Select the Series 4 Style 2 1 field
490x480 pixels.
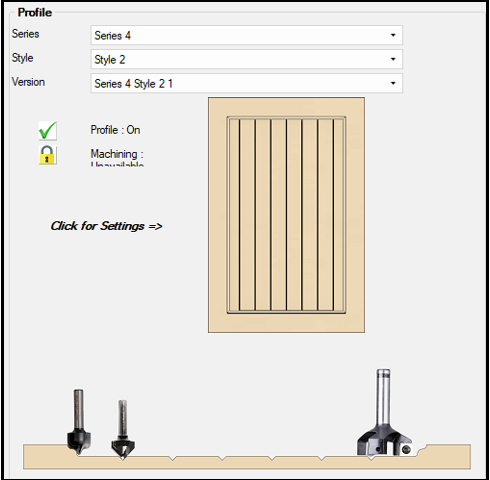pyautogui.click(x=247, y=83)
